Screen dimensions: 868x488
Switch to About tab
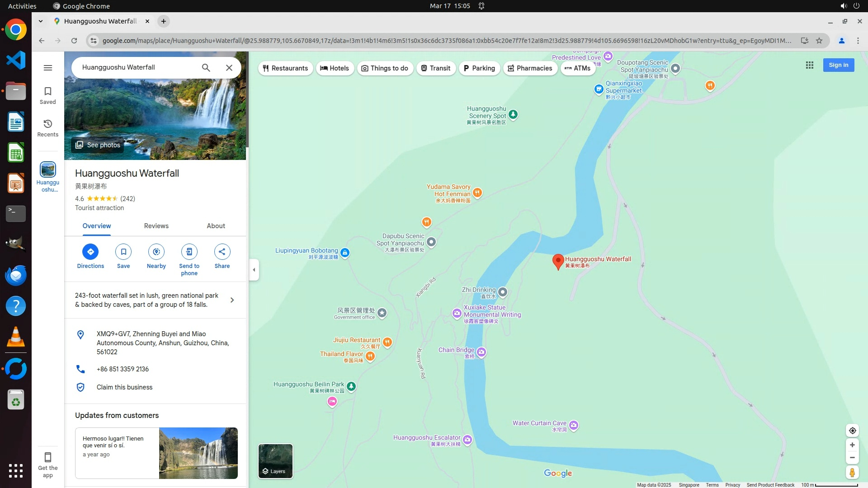point(216,226)
